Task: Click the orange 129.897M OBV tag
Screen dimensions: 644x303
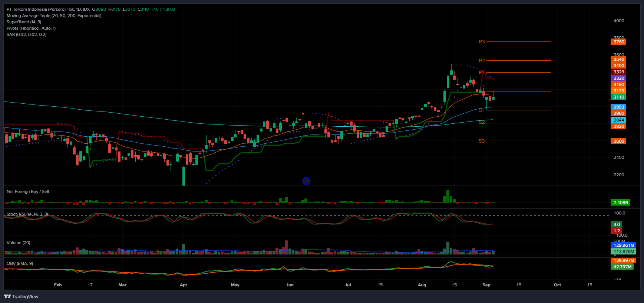Action: coord(623,260)
